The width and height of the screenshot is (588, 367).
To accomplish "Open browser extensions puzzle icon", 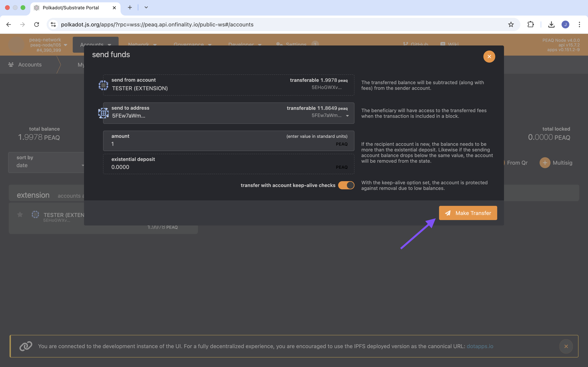I will pyautogui.click(x=530, y=24).
